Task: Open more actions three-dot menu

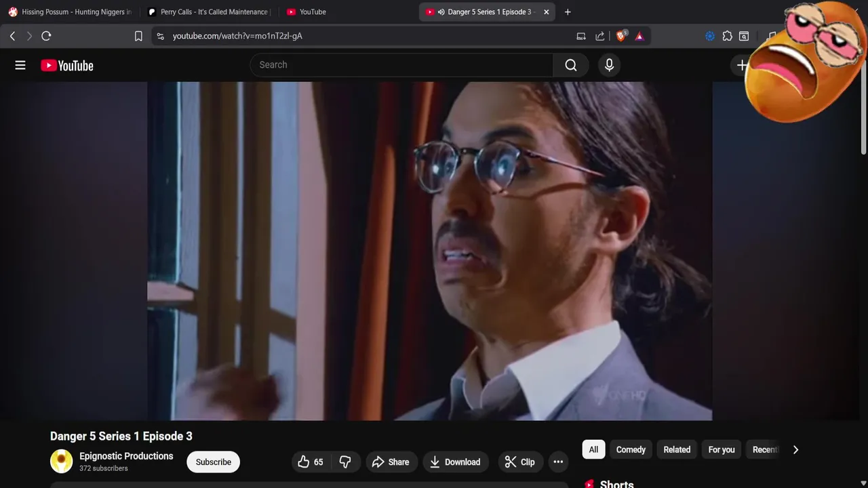Action: 558,462
